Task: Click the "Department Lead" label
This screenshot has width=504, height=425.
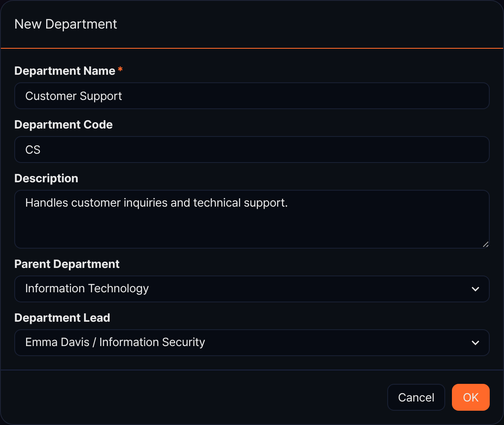Action: [62, 318]
